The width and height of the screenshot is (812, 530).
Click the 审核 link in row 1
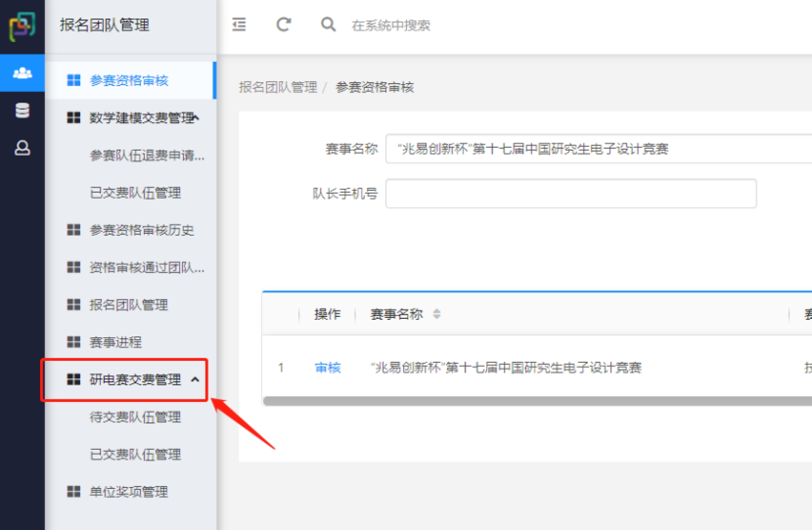coord(327,368)
